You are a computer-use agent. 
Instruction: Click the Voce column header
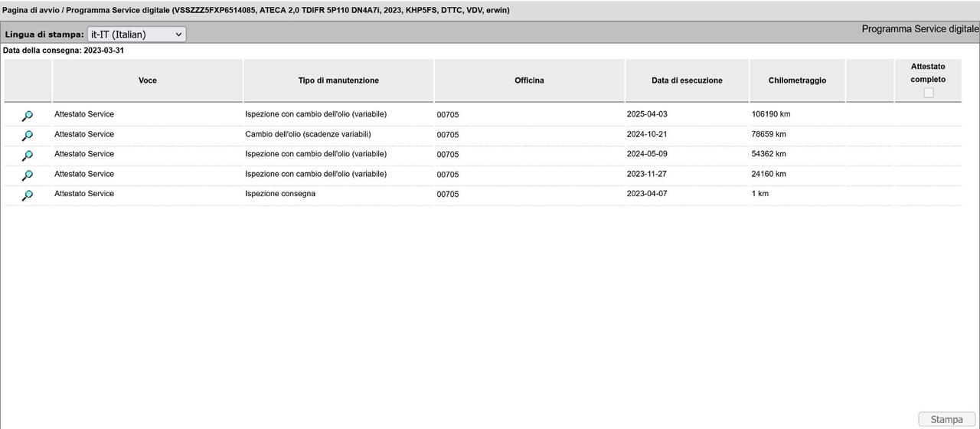pos(147,80)
